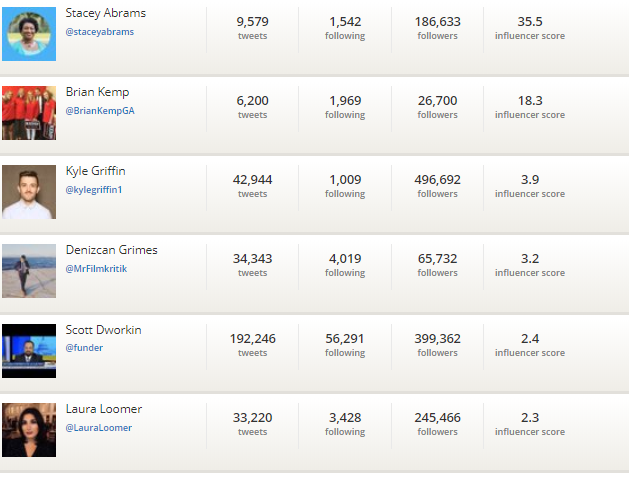Visit the @staceyabrams handle link
This screenshot has width=631, height=477.
99,32
